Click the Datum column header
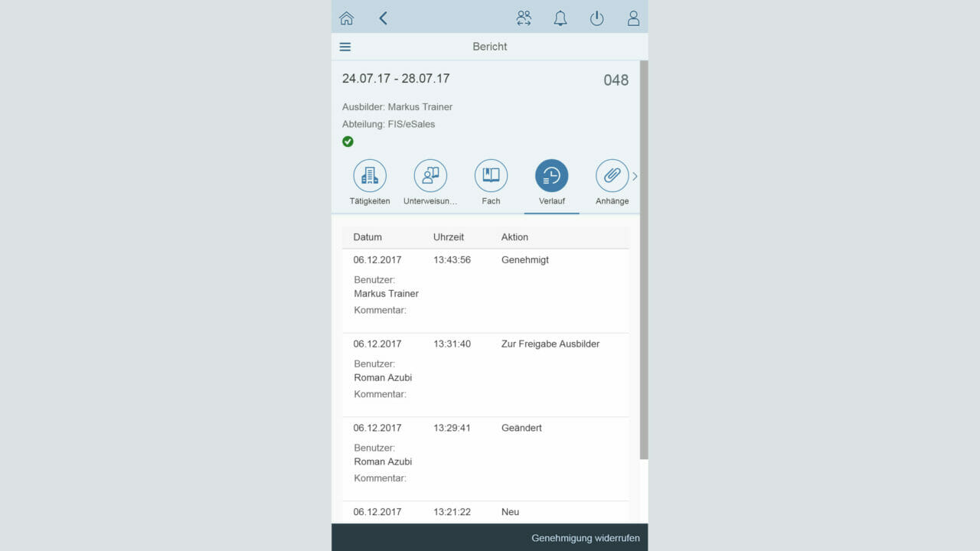980x551 pixels. pos(367,237)
